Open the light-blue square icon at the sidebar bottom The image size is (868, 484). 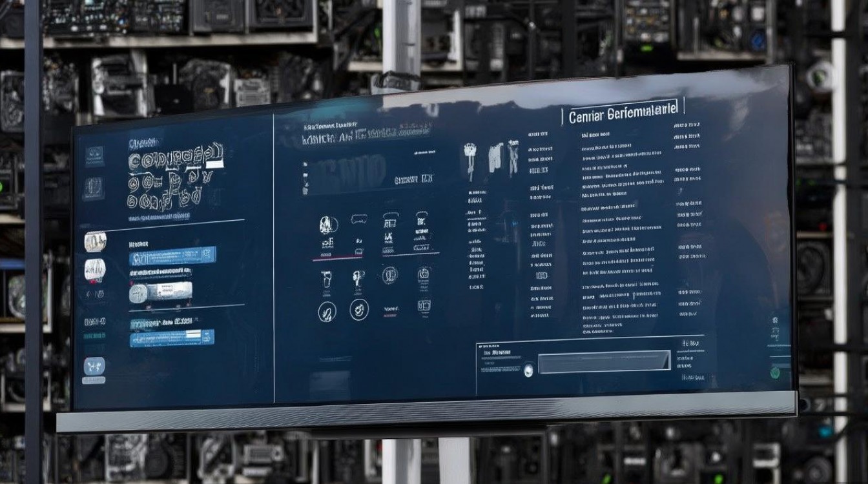coord(94,366)
